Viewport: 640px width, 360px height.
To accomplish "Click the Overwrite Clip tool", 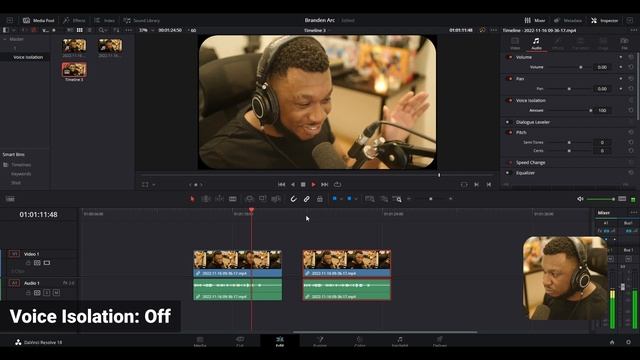I will coord(263,199).
